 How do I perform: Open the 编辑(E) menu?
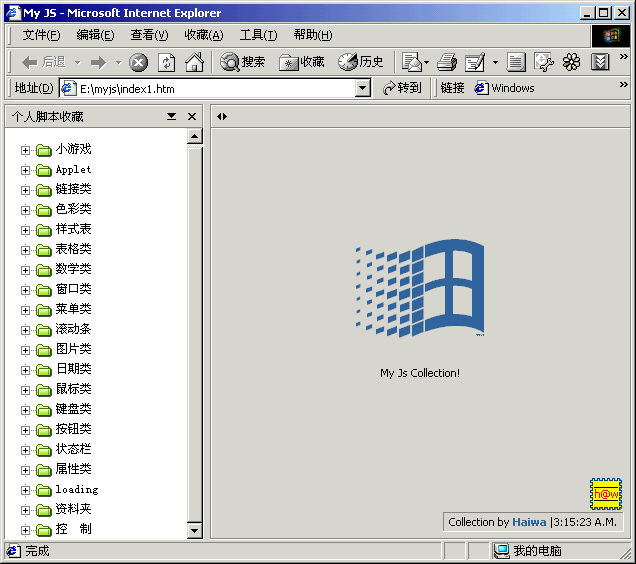point(95,35)
